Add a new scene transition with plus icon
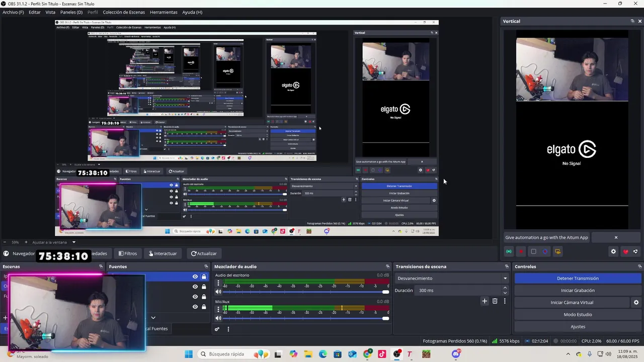Screen dimensions: 644x362 [485, 301]
